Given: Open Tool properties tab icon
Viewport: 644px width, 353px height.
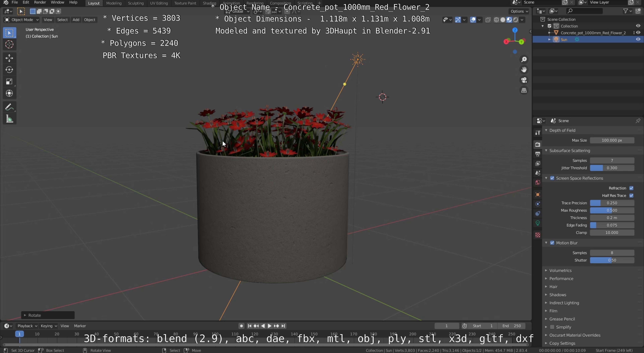Looking at the screenshot, I should tap(538, 133).
